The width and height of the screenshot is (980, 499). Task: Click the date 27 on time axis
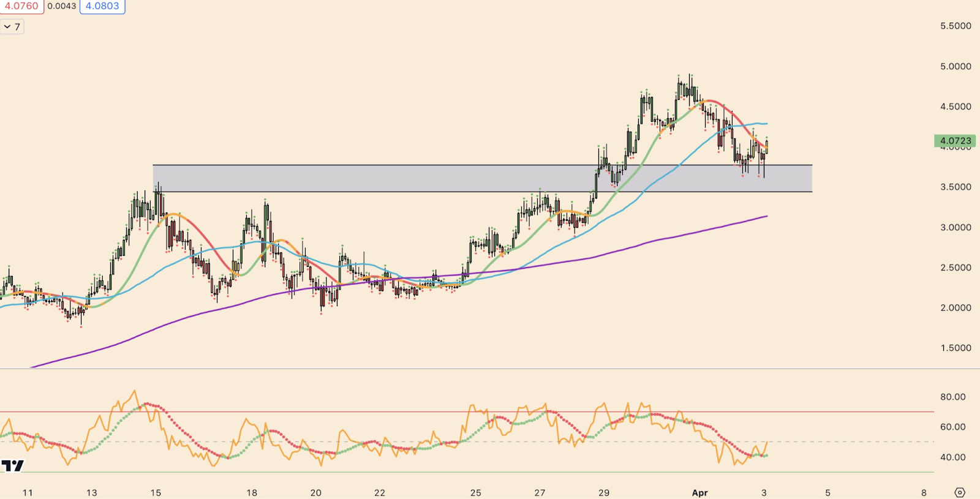pos(540,492)
